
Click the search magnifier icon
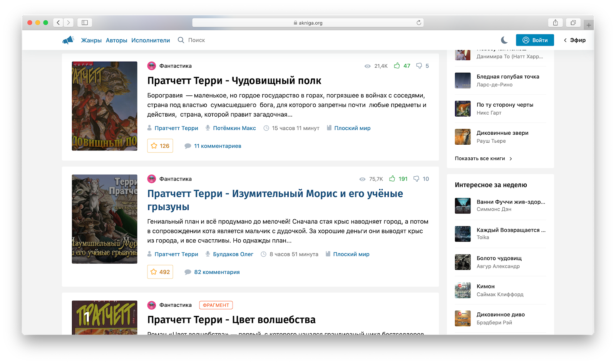[181, 40]
